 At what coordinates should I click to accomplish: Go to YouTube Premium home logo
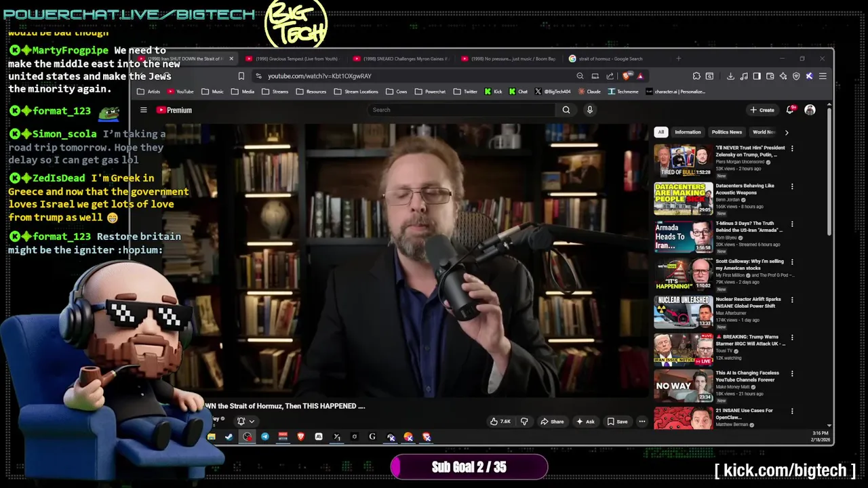coord(174,110)
